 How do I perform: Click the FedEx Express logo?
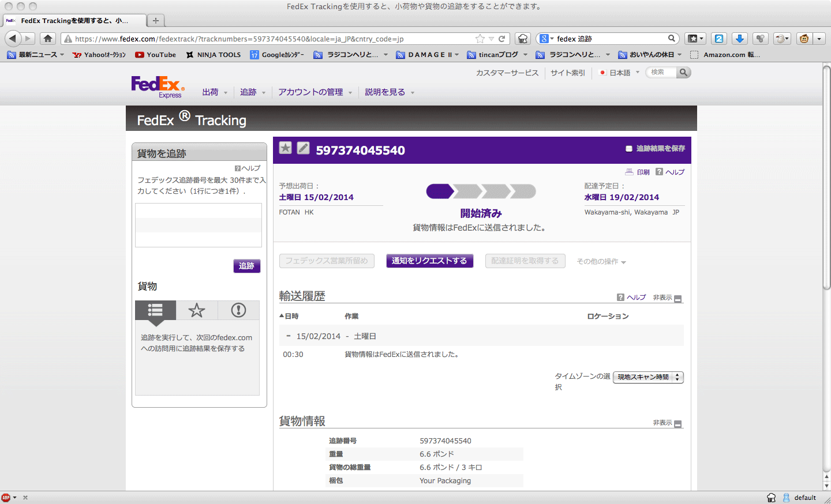point(158,87)
